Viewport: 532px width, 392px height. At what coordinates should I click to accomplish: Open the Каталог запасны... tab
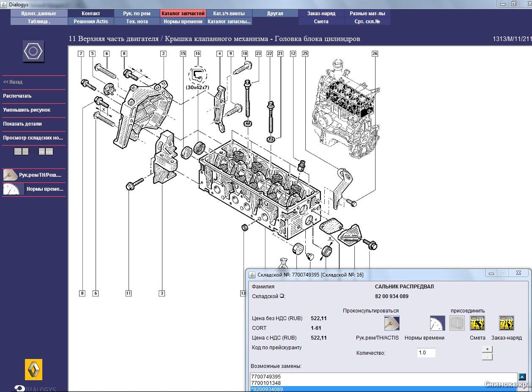point(229,22)
